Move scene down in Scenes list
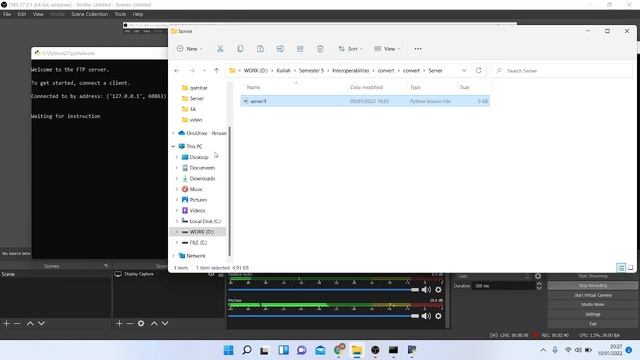This screenshot has height=360, width=640. pyautogui.click(x=41, y=323)
